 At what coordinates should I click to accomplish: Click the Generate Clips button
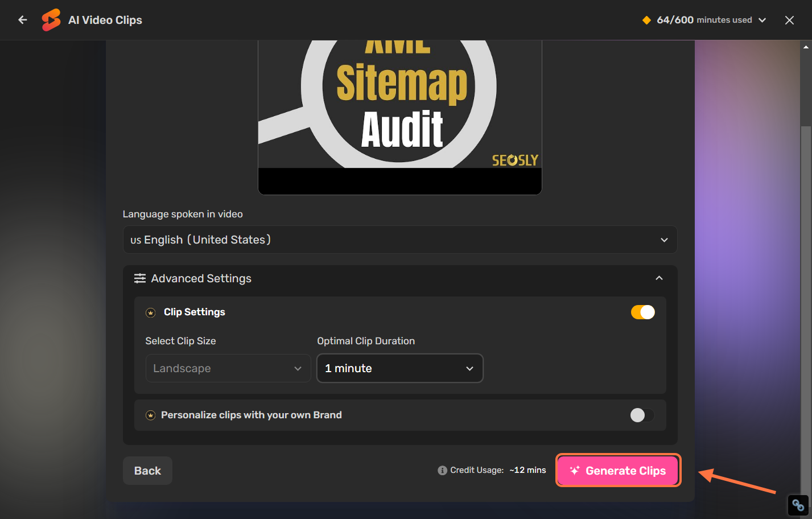(618, 471)
